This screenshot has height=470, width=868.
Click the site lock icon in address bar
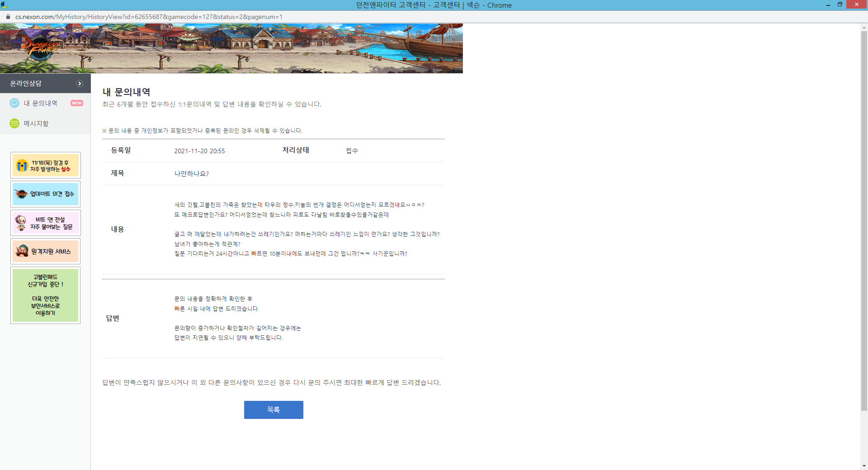8,17
